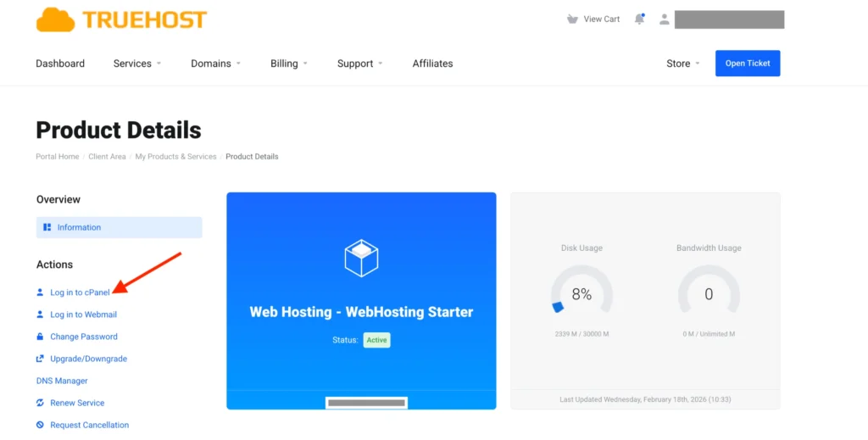Click the padlock icon beside Change Password
This screenshot has width=868, height=440.
click(x=40, y=337)
